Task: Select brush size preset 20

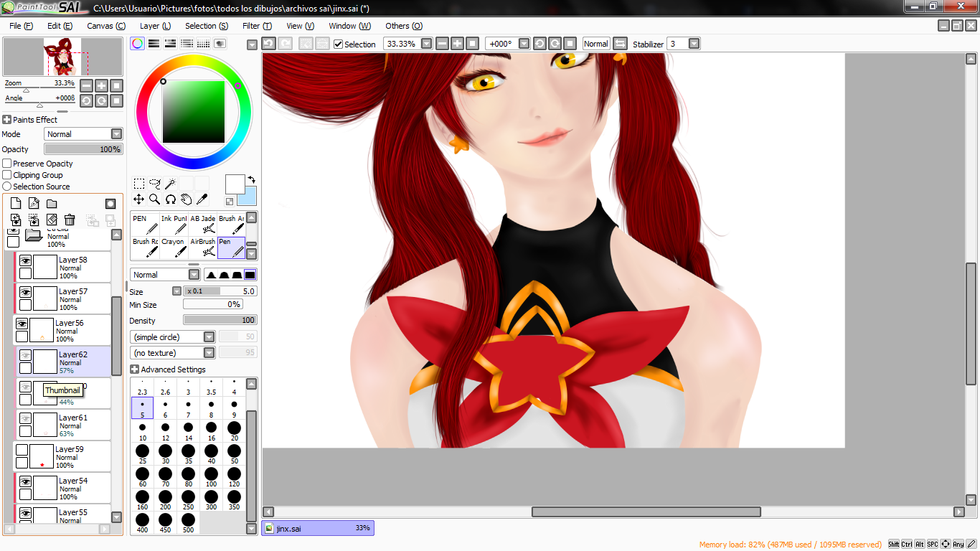Action: [x=235, y=431]
